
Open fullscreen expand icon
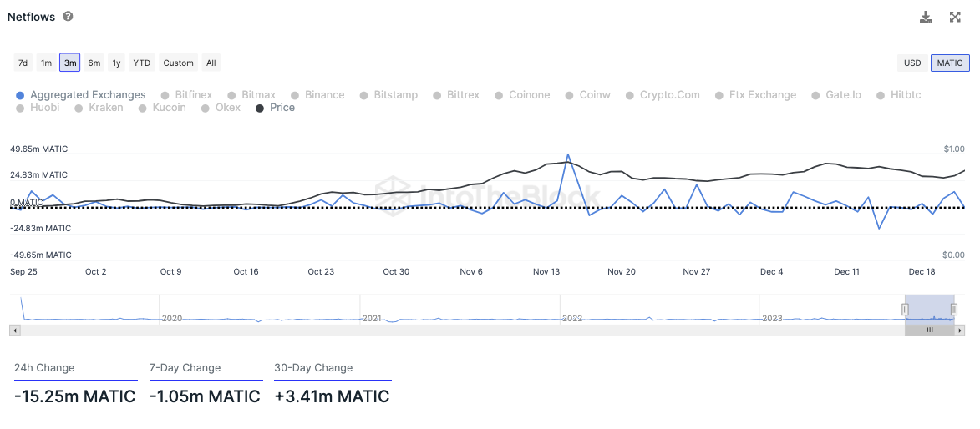point(955,17)
